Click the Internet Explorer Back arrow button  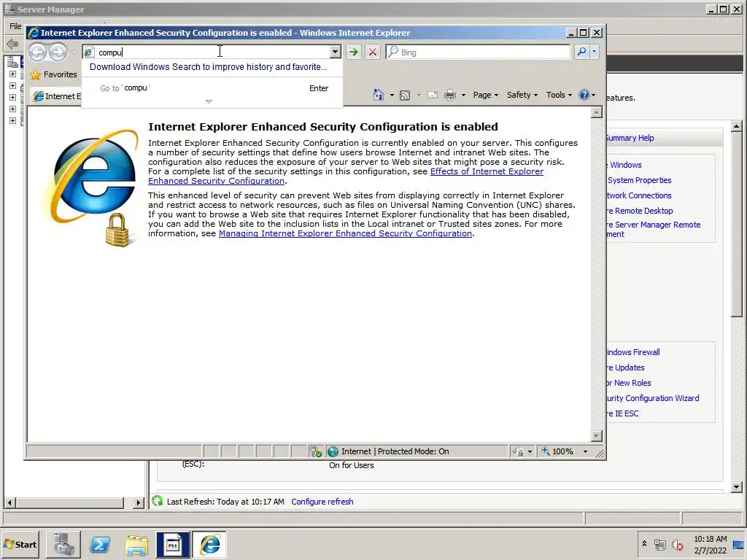tap(38, 52)
